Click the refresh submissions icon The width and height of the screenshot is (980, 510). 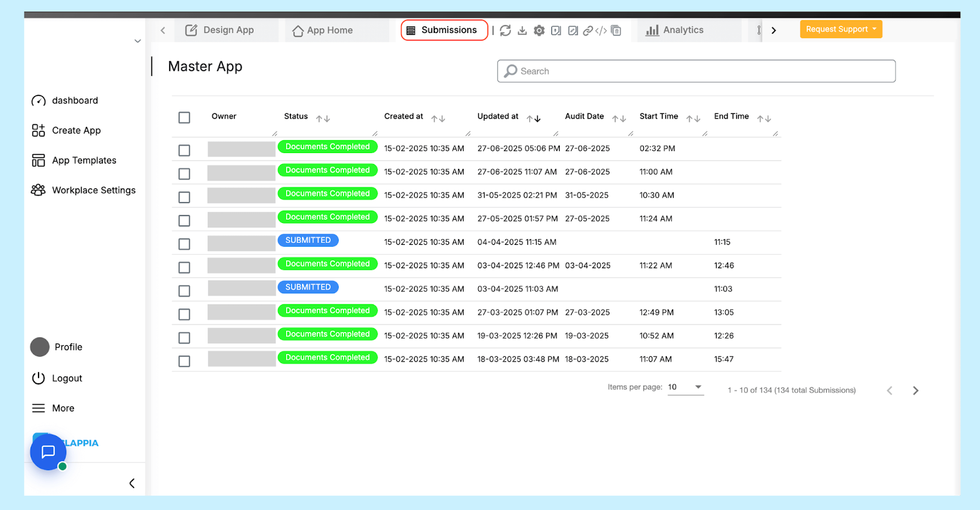point(505,31)
